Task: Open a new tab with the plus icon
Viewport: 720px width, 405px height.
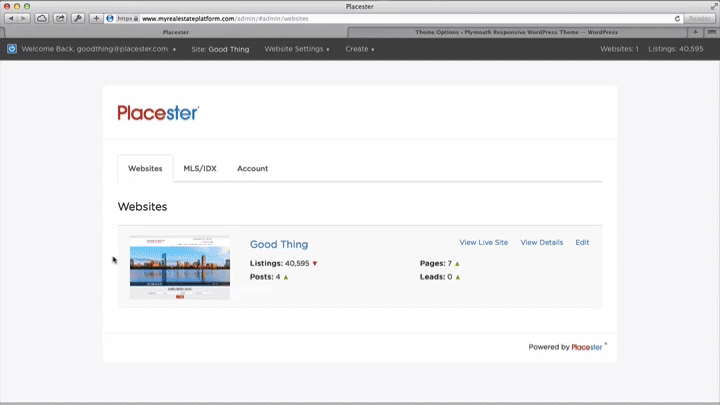Action: [x=695, y=32]
